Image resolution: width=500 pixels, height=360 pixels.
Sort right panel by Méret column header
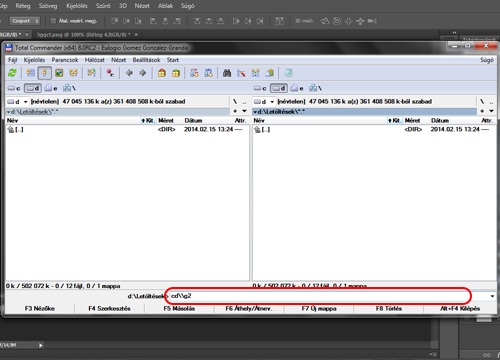click(413, 120)
